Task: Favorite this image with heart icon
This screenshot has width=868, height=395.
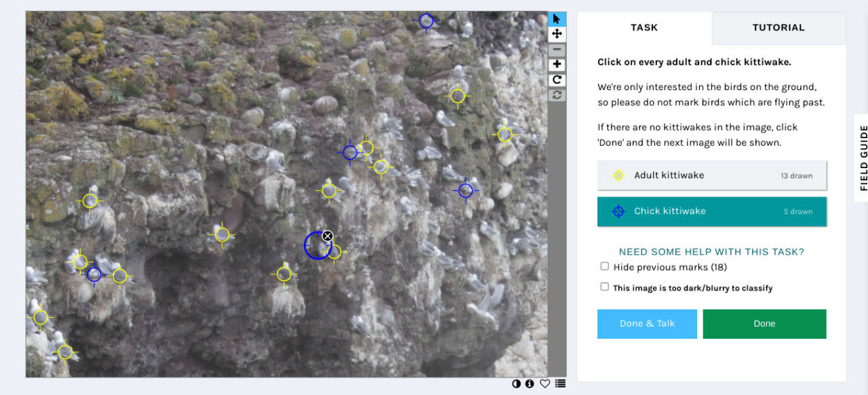Action: (545, 383)
